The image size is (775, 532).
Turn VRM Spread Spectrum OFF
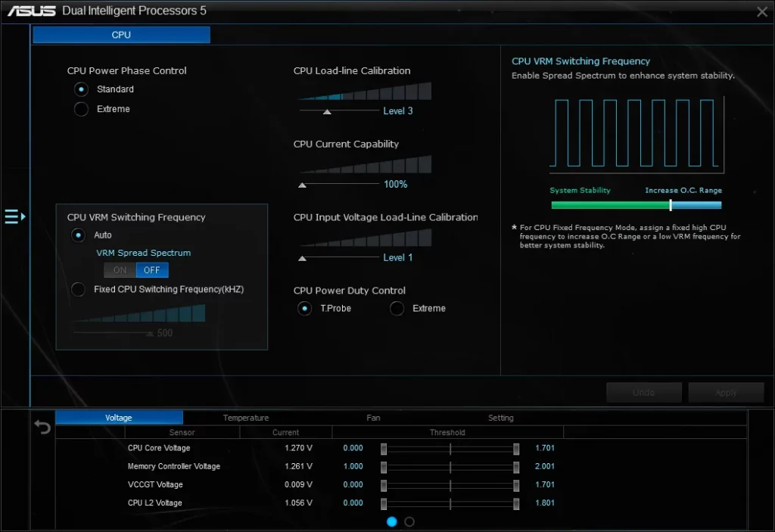coord(152,270)
